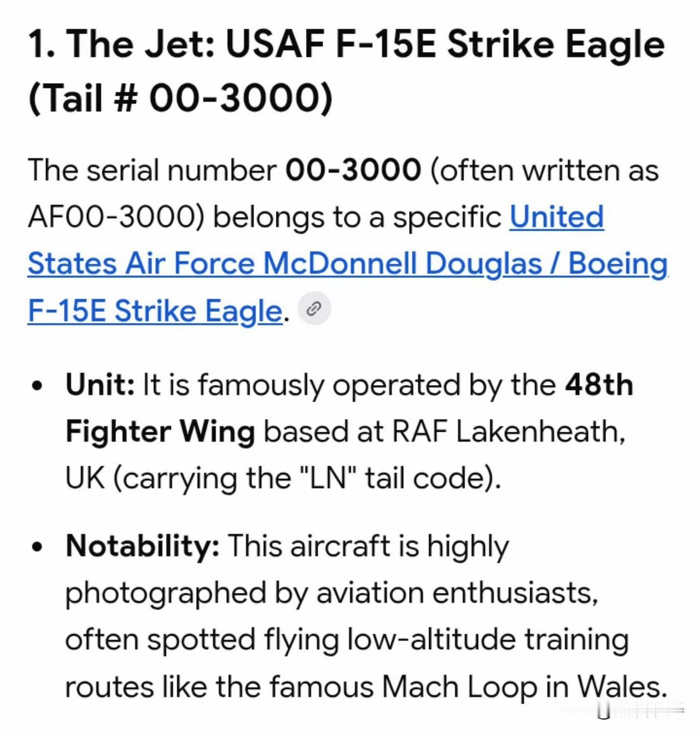700x734 pixels.
Task: Click the 'AF00-3000' text in the paragraph
Action: (112, 217)
